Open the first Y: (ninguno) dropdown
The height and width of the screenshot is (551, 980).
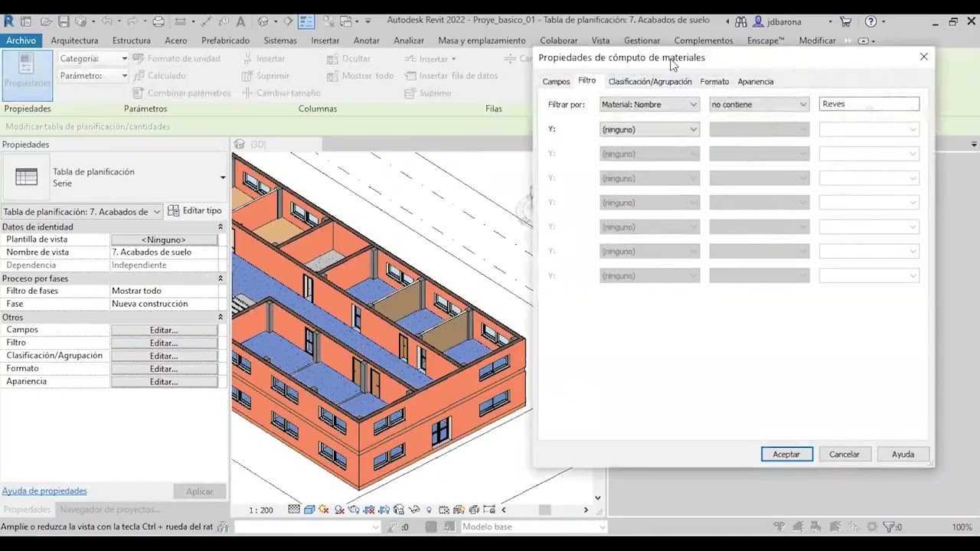[649, 129]
